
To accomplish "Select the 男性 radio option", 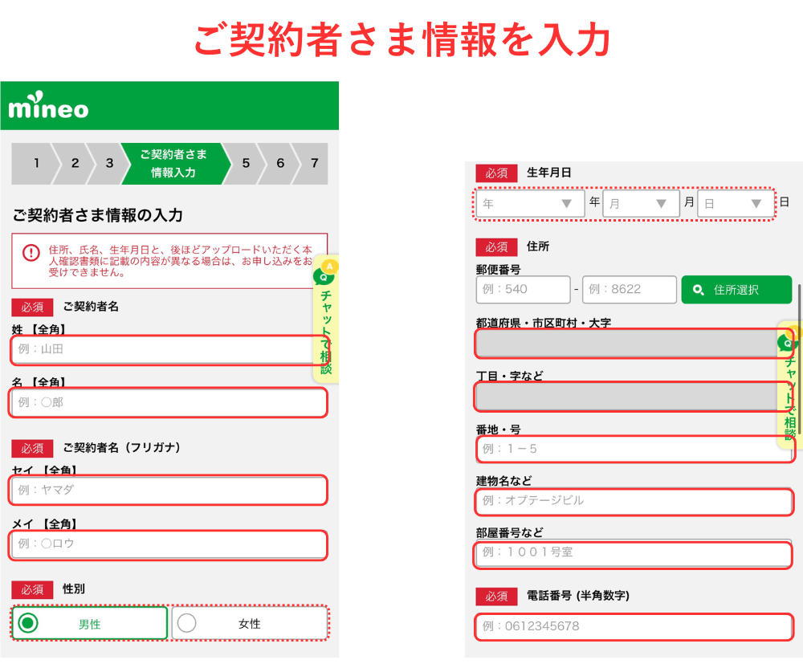I will pos(90,623).
